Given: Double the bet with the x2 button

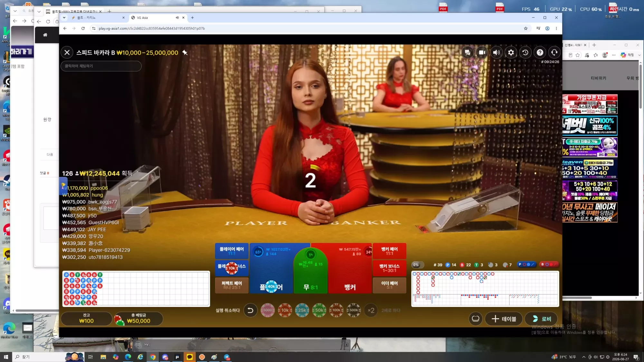Looking at the screenshot, I should [x=371, y=311].
